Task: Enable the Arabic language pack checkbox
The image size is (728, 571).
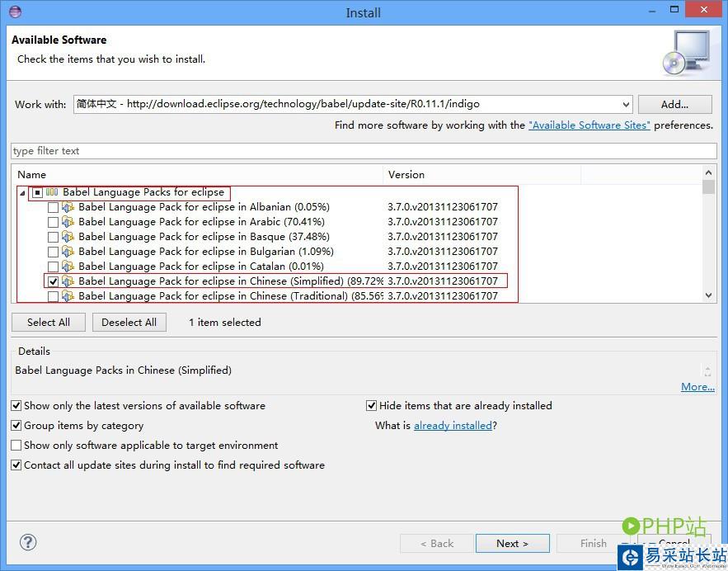Action: click(54, 222)
